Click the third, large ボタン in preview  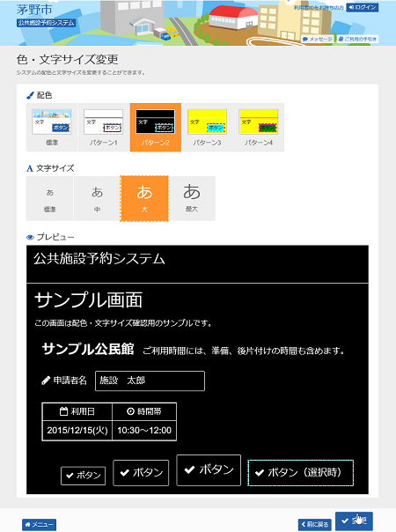(x=209, y=470)
